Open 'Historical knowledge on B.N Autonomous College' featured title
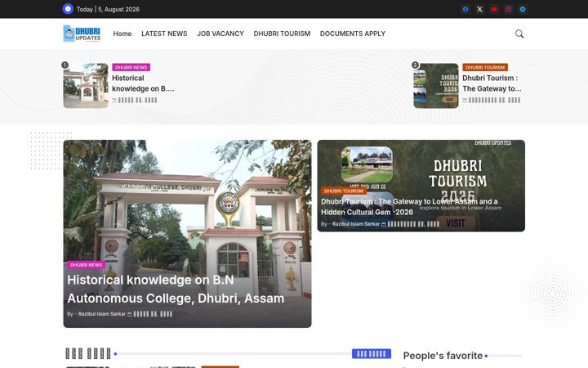Viewport: 588px width, 368px height. pyautogui.click(x=176, y=289)
